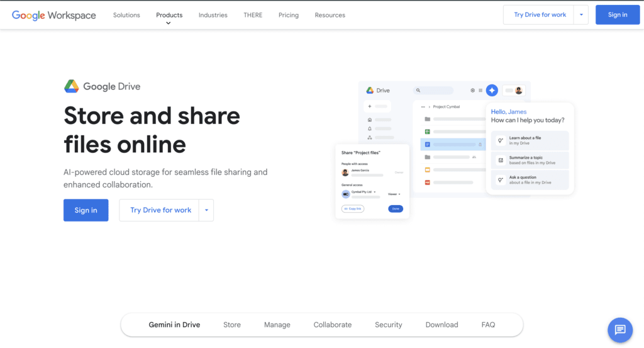This screenshot has height=348, width=644.
Task: Switch to the FAQ tab
Action: tap(488, 325)
